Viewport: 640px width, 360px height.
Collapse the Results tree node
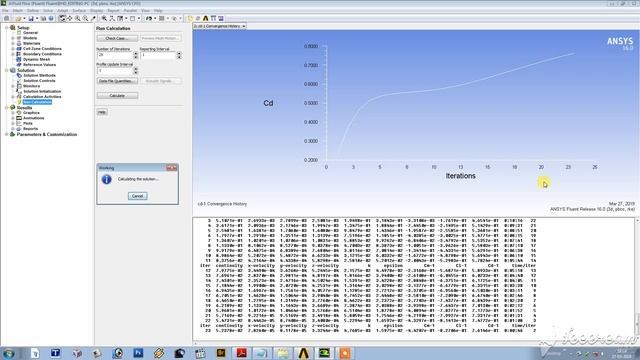point(7,107)
